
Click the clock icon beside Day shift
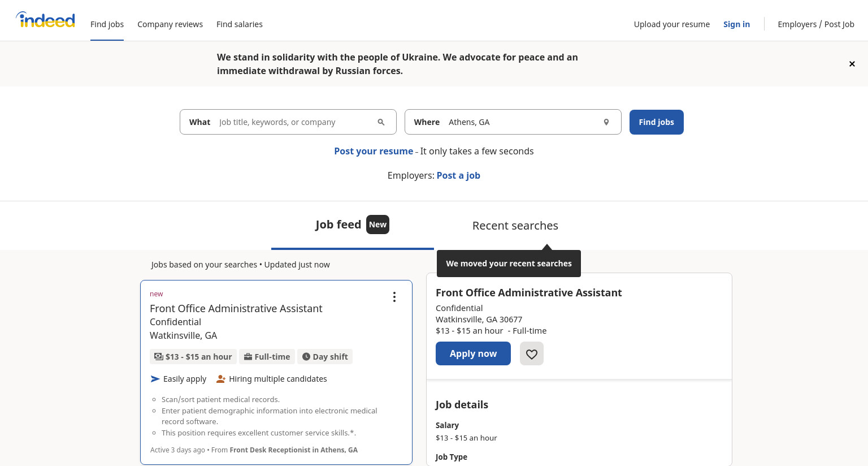(x=306, y=357)
